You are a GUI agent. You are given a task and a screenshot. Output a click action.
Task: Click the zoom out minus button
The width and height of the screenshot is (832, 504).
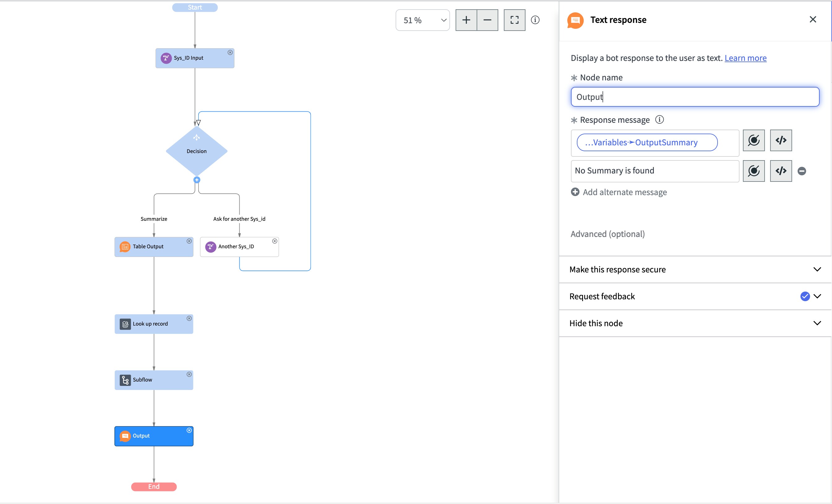[x=487, y=20]
